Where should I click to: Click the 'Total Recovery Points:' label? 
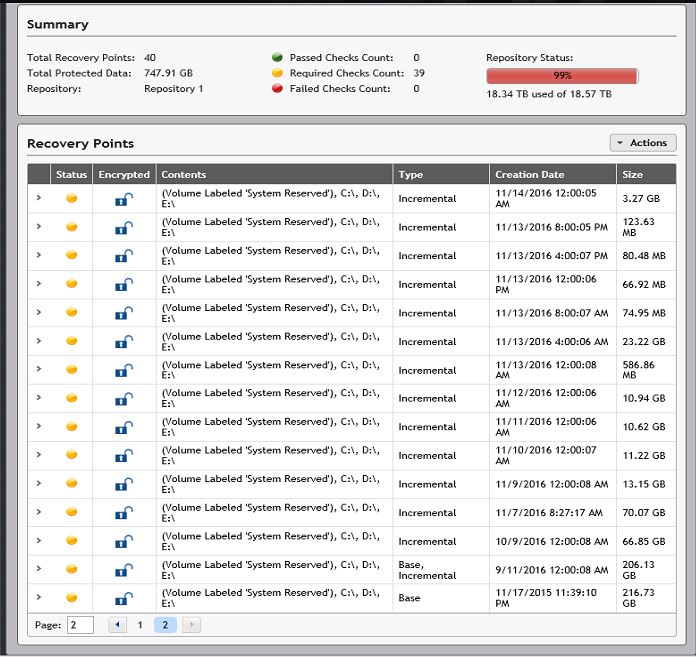click(x=81, y=58)
